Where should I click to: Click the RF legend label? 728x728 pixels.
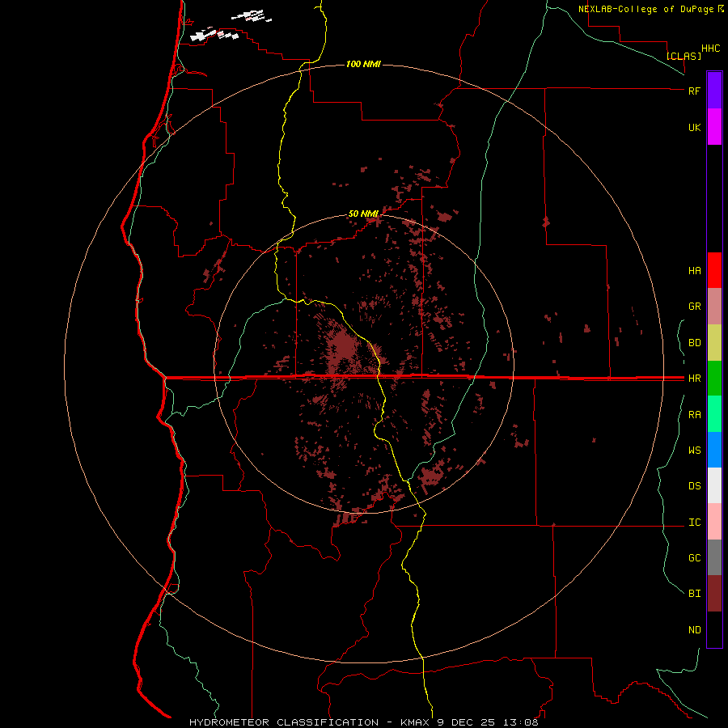[x=694, y=91]
